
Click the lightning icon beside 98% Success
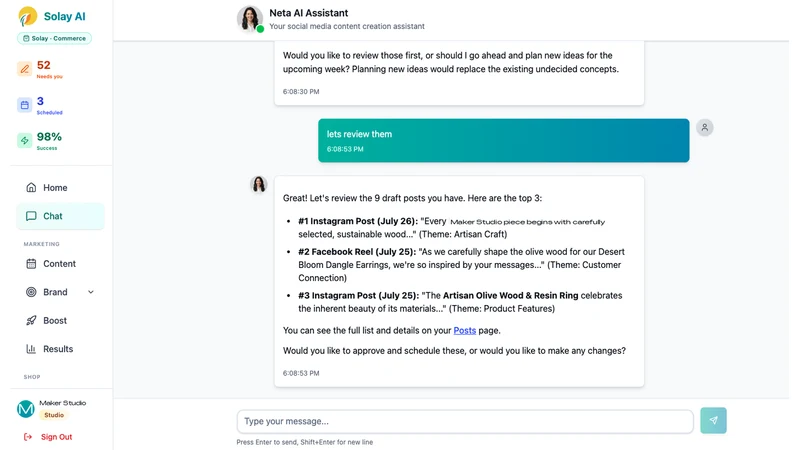pos(24,140)
